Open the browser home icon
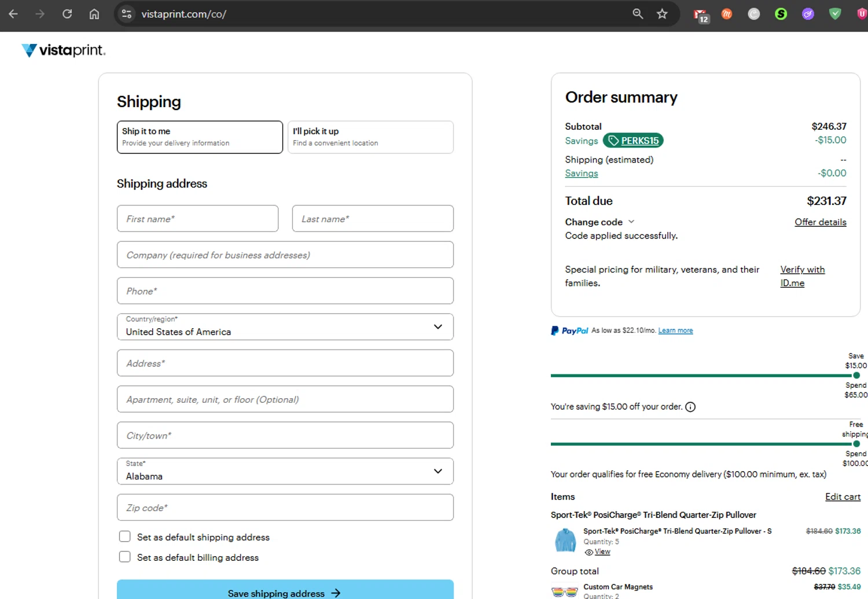This screenshot has width=868, height=599. pos(94,14)
